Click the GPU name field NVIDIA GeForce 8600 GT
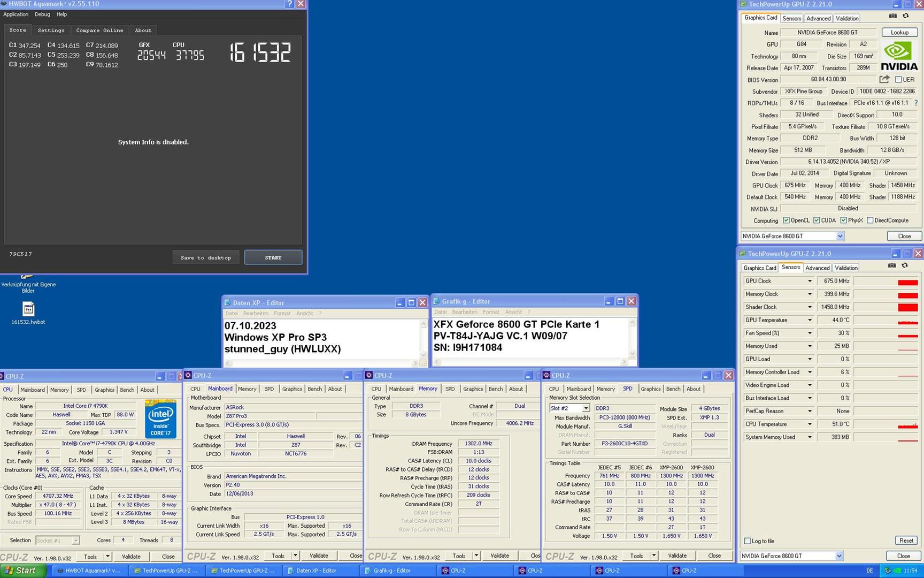This screenshot has width=924, height=578. pos(828,32)
